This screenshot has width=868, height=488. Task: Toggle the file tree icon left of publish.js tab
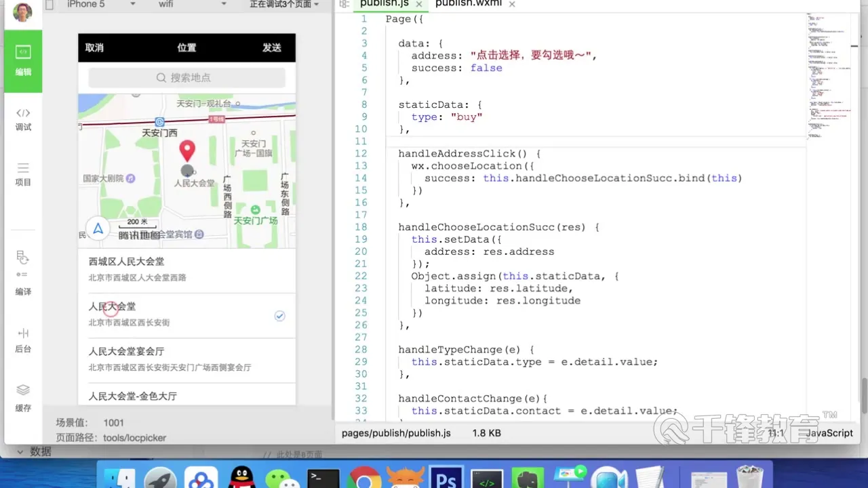click(x=344, y=4)
